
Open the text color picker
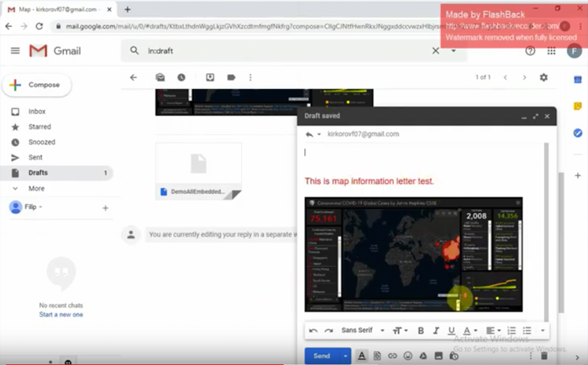[470, 331]
